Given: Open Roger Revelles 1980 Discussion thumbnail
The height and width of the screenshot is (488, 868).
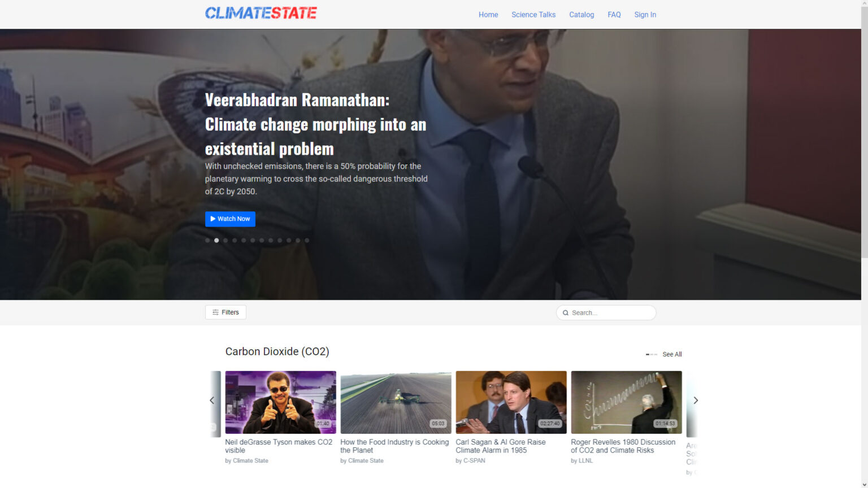Looking at the screenshot, I should pos(626,402).
